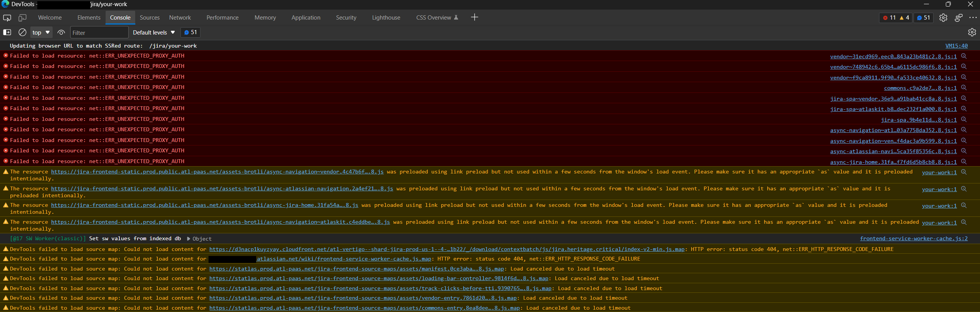Open the Lighthouse tab
This screenshot has width=980, height=312.
point(386,18)
